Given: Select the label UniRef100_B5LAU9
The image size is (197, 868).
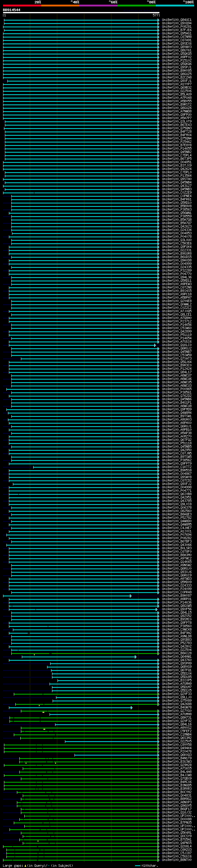Looking at the screenshot, I should pyautogui.click(x=177, y=94).
